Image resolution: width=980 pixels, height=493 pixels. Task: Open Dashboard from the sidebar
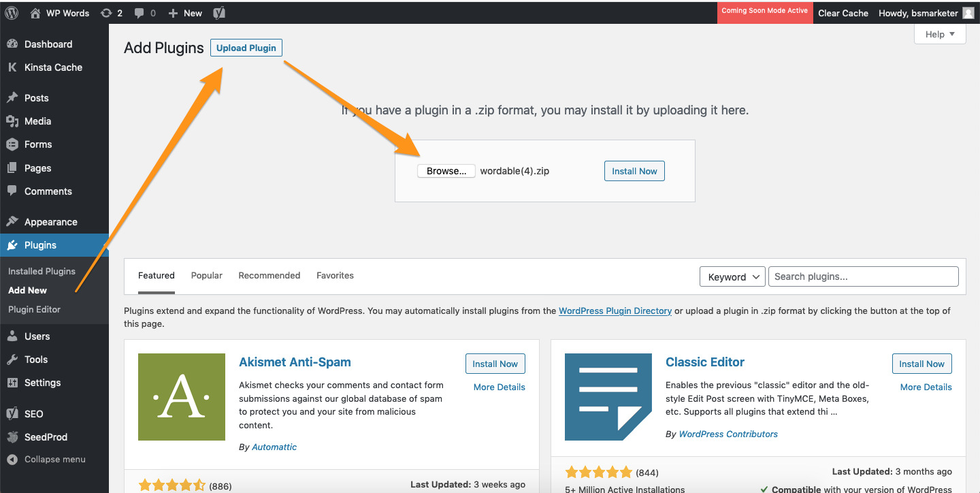[48, 44]
